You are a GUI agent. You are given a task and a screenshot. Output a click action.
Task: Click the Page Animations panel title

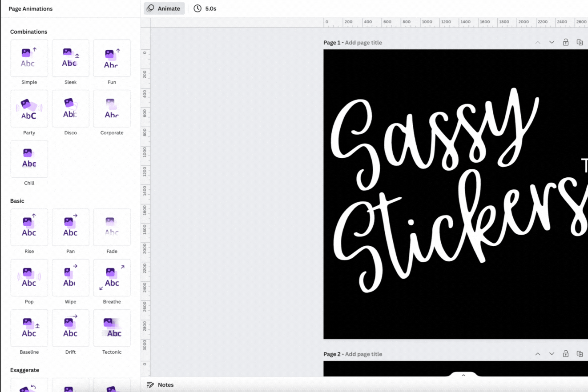30,9
